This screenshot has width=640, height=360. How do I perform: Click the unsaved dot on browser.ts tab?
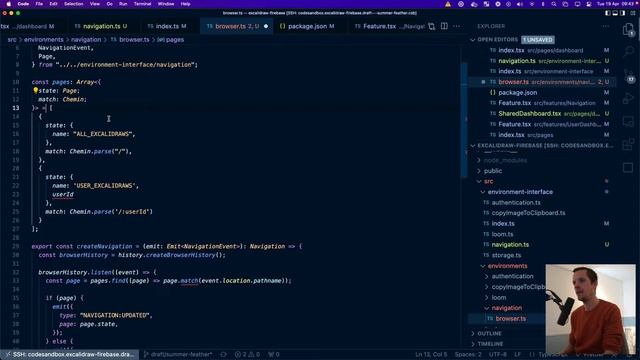[266, 26]
